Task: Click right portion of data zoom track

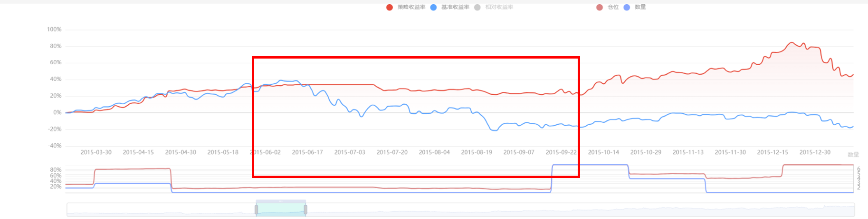Action: (x=570, y=209)
